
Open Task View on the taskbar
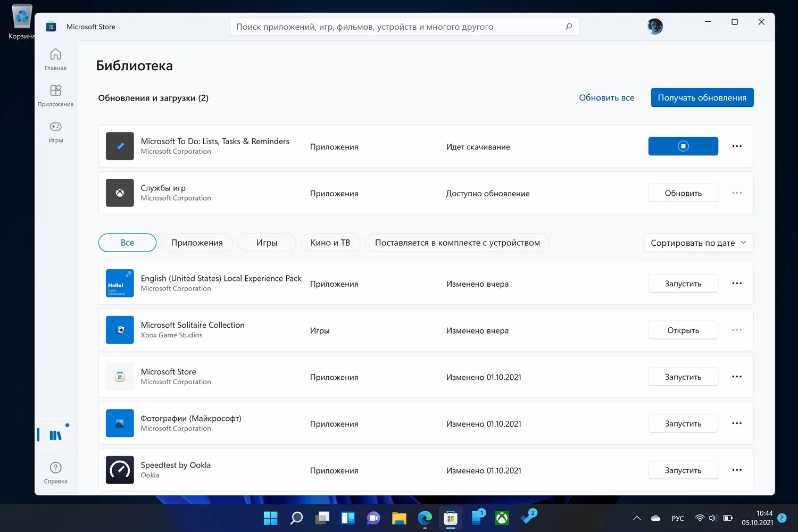322,518
